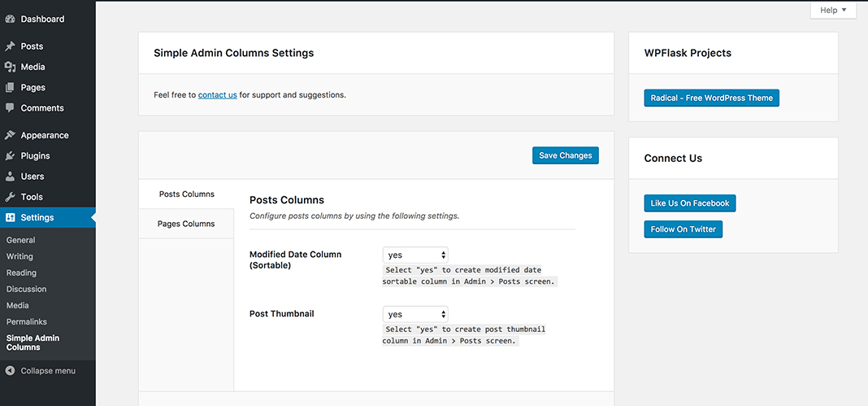
Task: Click the Settings sliders icon
Action: (10, 217)
